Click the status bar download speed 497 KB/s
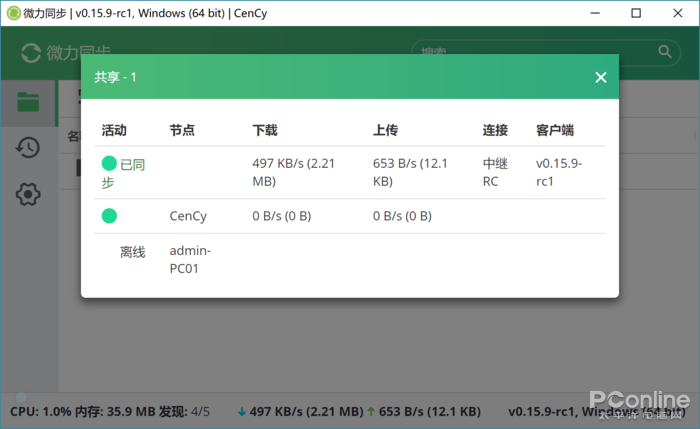 click(306, 411)
